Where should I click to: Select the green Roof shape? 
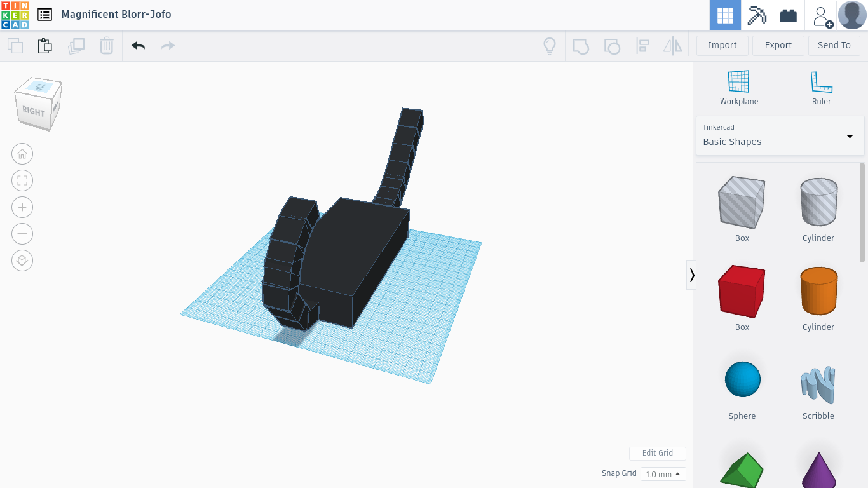[742, 469]
